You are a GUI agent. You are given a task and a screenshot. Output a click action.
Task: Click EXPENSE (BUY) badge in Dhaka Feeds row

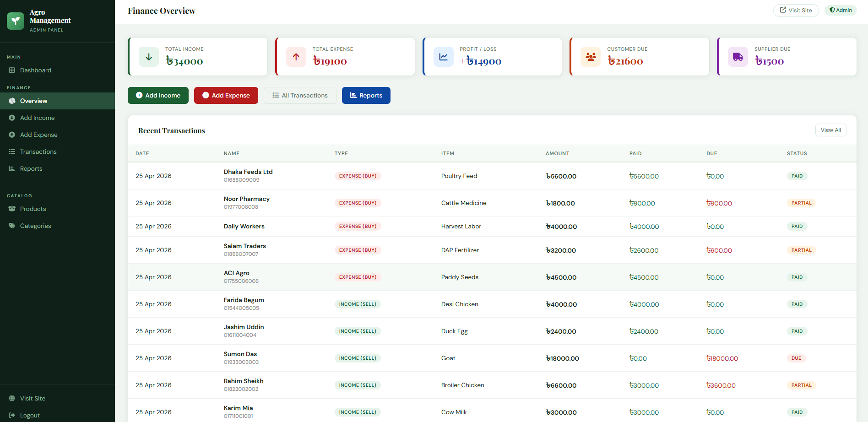point(358,176)
